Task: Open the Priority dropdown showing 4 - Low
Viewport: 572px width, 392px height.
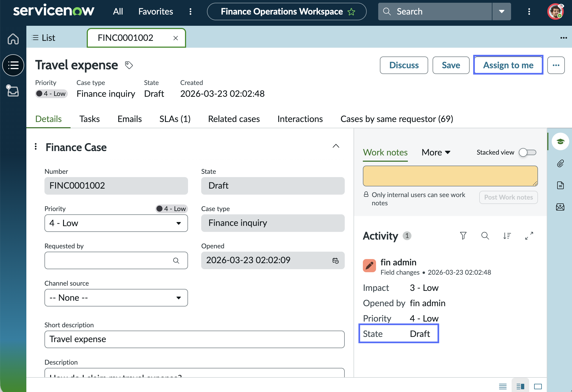Action: click(x=116, y=223)
